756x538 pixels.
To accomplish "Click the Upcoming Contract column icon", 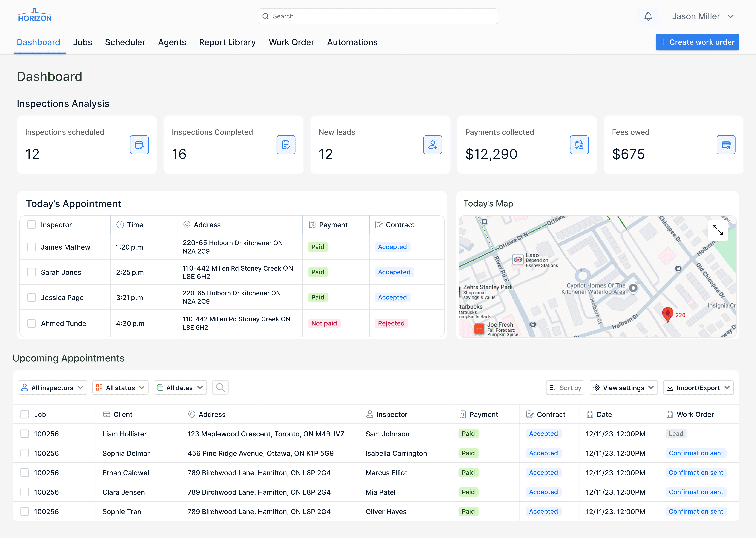I will tap(530, 414).
